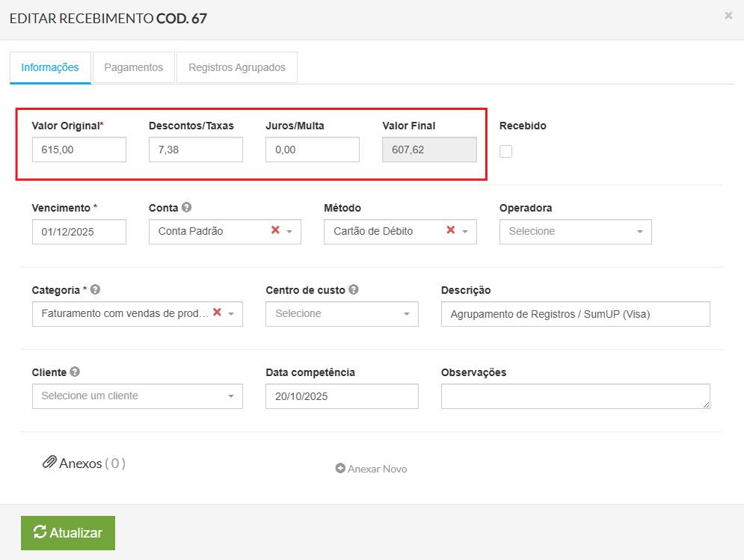Open the Registros Agrupados tab
The image size is (744, 560).
tap(237, 67)
